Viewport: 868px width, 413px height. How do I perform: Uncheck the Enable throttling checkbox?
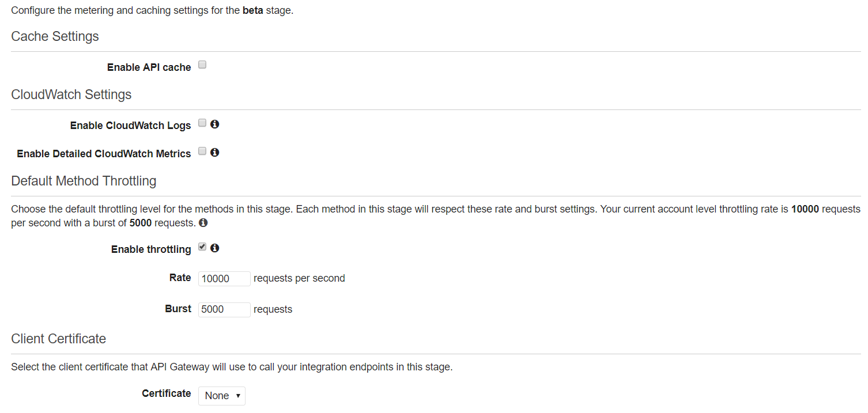(202, 247)
